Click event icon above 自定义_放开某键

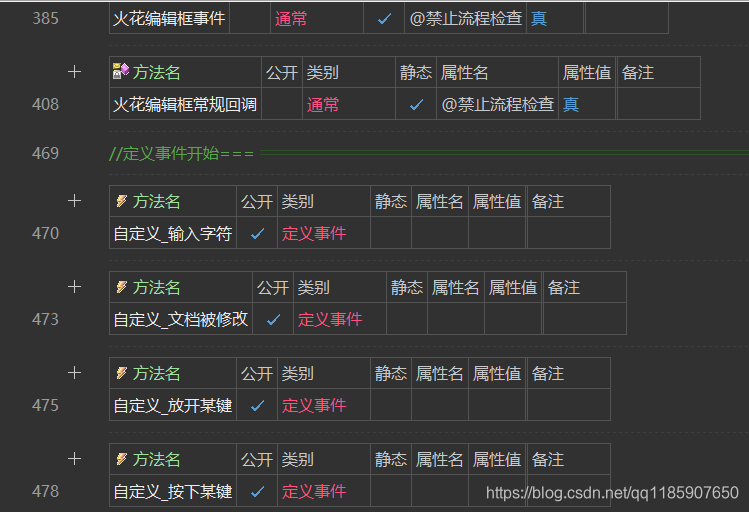pos(121,373)
